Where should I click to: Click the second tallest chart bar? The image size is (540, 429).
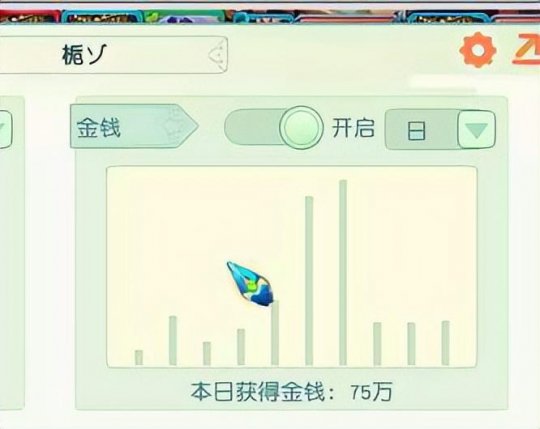pos(309,281)
